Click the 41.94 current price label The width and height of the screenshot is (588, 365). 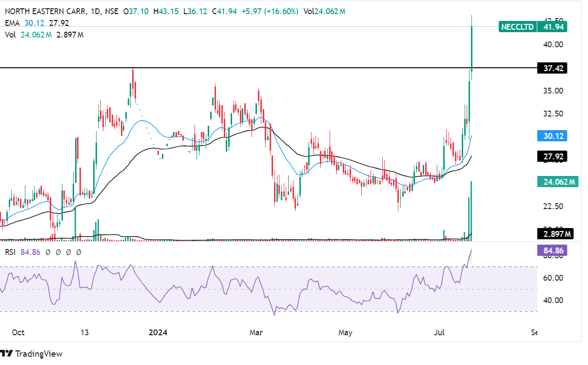coord(553,27)
